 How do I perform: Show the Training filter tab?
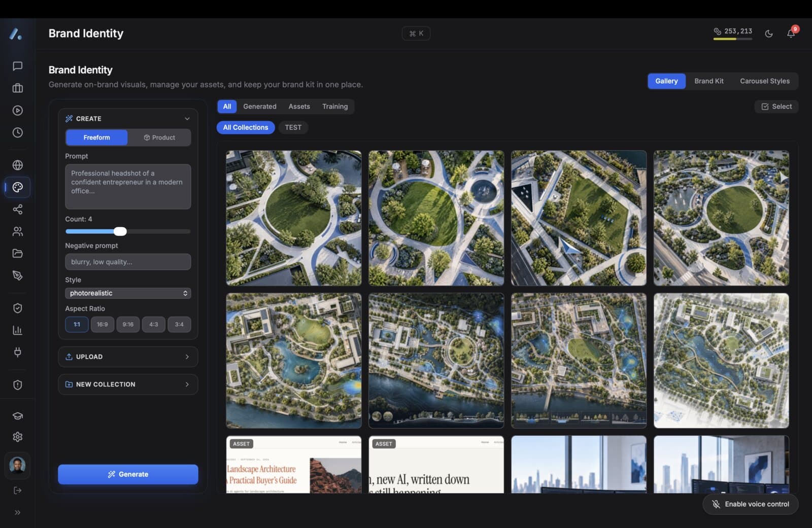pos(335,107)
